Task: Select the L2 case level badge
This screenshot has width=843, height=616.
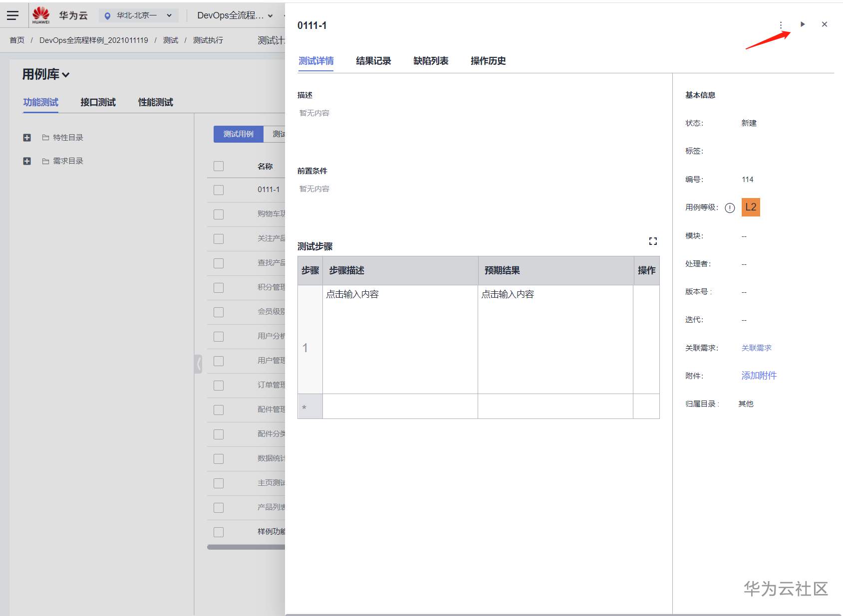Action: point(751,207)
